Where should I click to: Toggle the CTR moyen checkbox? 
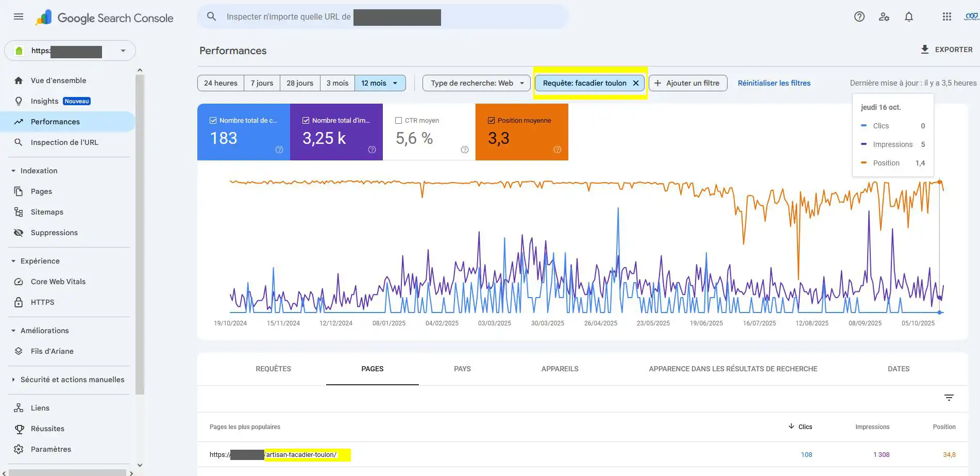pos(398,121)
